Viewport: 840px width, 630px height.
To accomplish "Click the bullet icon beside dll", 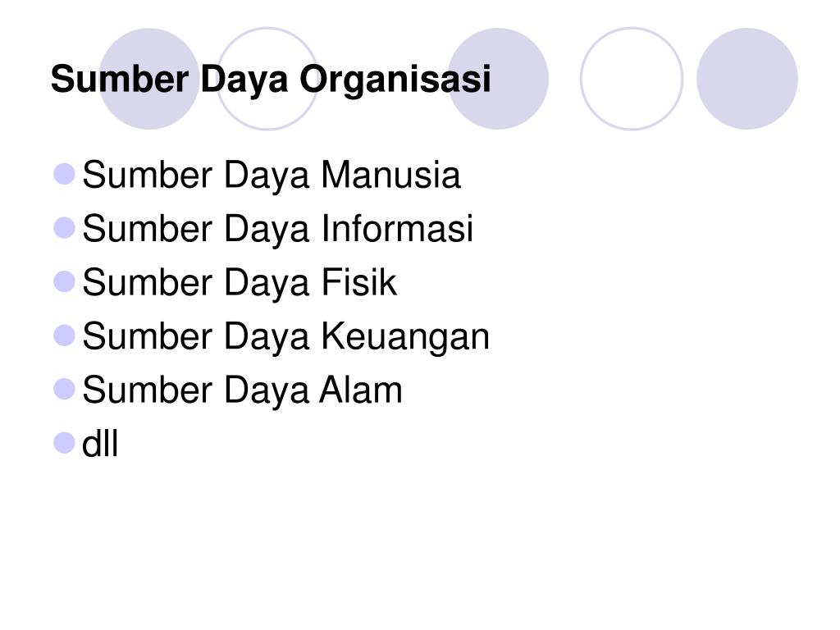I will tap(64, 442).
